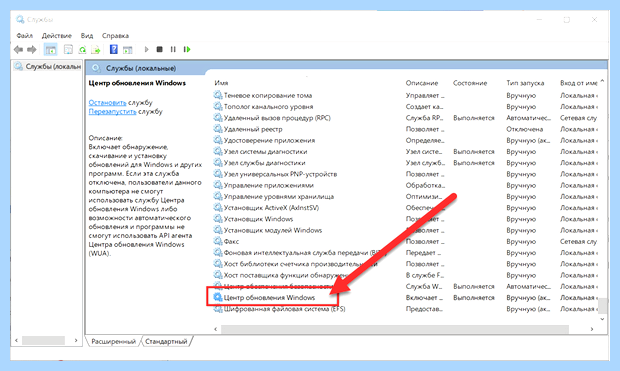Click the services list horizontal scrollbar

[395, 329]
